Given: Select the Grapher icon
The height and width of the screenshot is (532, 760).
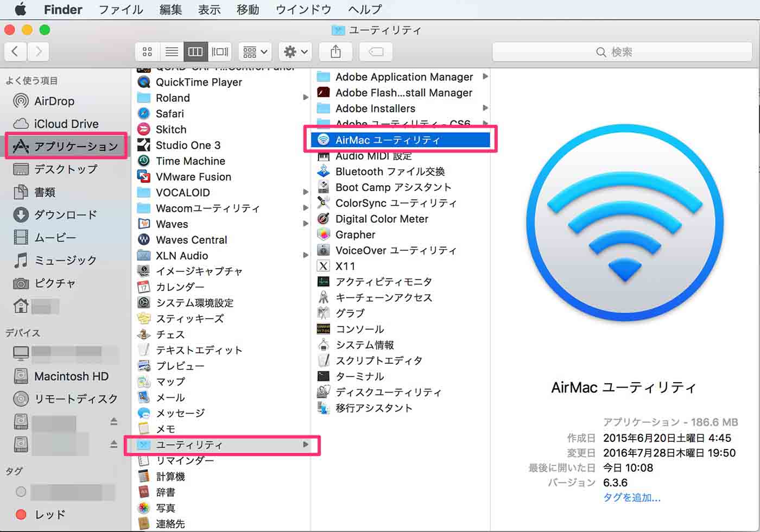Looking at the screenshot, I should point(324,234).
